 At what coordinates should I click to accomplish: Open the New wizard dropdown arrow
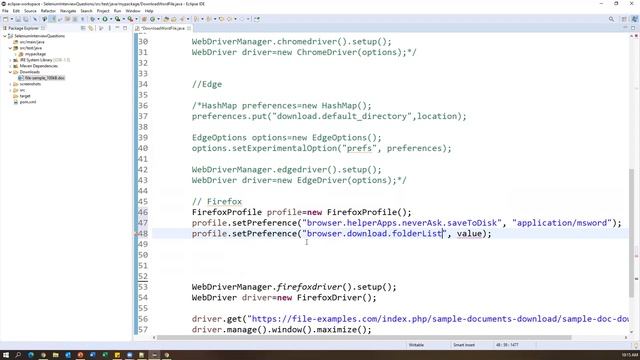[11, 19]
